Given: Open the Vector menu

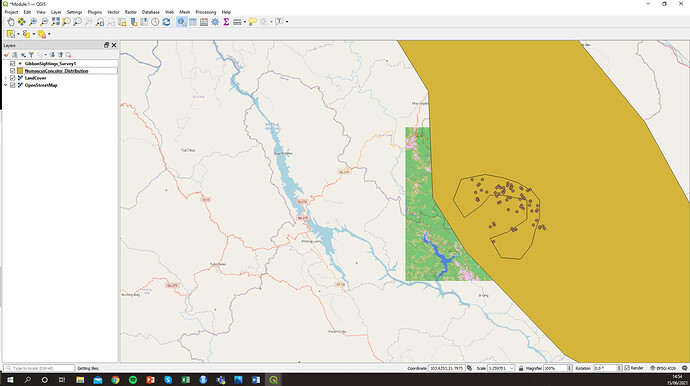Looking at the screenshot, I should 113,12.
